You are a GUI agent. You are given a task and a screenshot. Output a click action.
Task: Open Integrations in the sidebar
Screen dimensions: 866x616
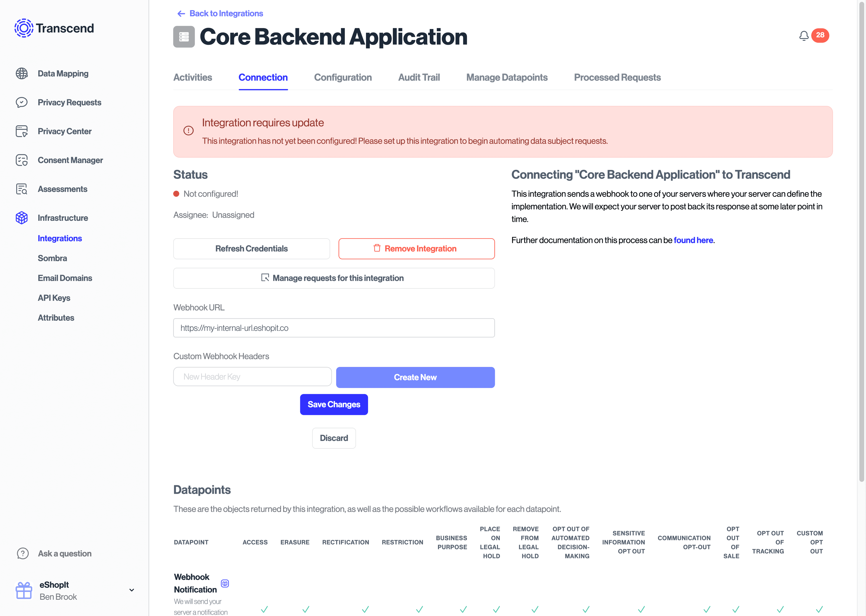point(60,238)
